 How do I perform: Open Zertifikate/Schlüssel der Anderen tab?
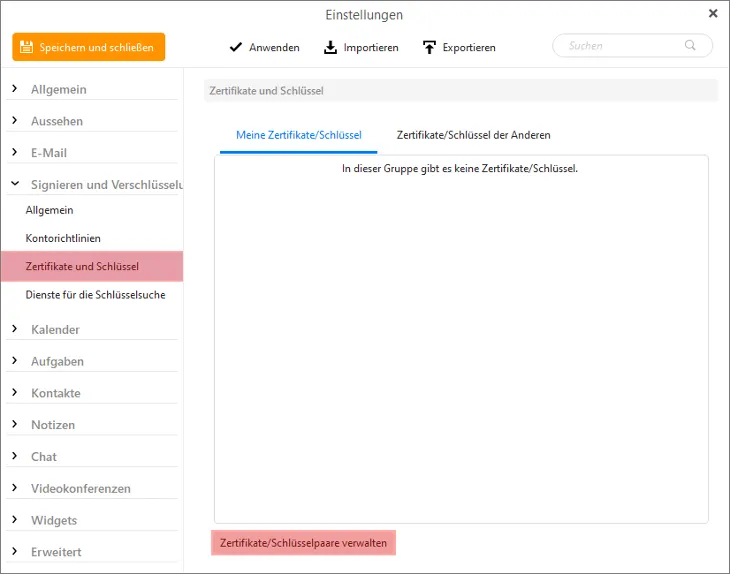(x=473, y=135)
